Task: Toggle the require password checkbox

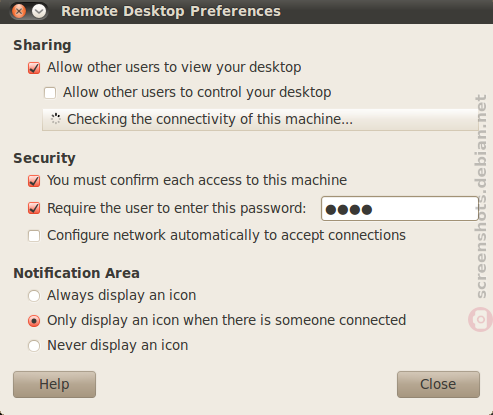Action: pyautogui.click(x=34, y=209)
